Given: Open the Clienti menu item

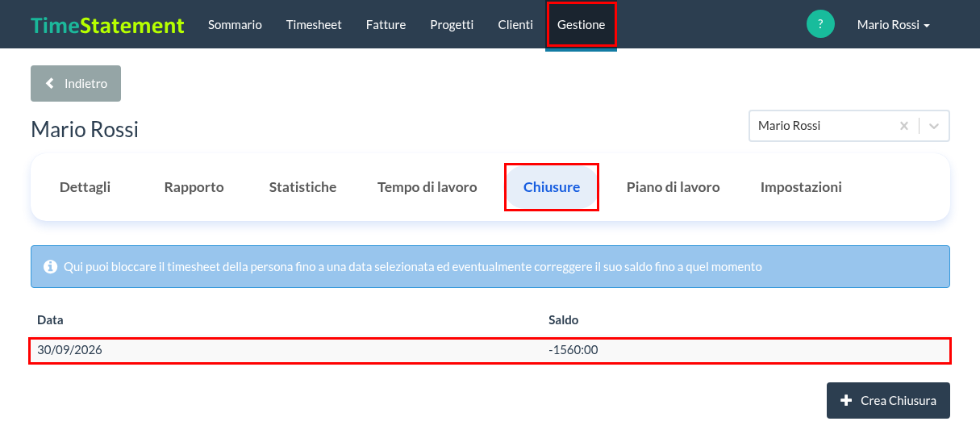Looking at the screenshot, I should (515, 25).
